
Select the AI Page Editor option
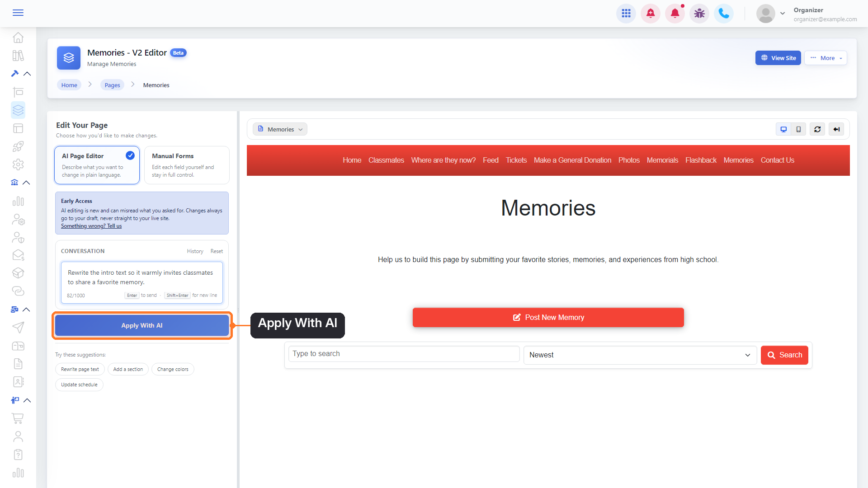97,165
